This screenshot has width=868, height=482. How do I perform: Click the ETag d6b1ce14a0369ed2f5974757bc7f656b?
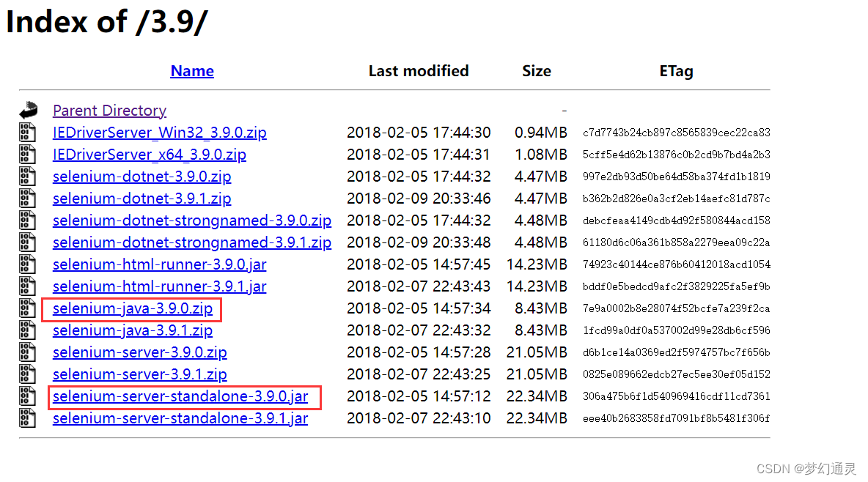point(677,352)
